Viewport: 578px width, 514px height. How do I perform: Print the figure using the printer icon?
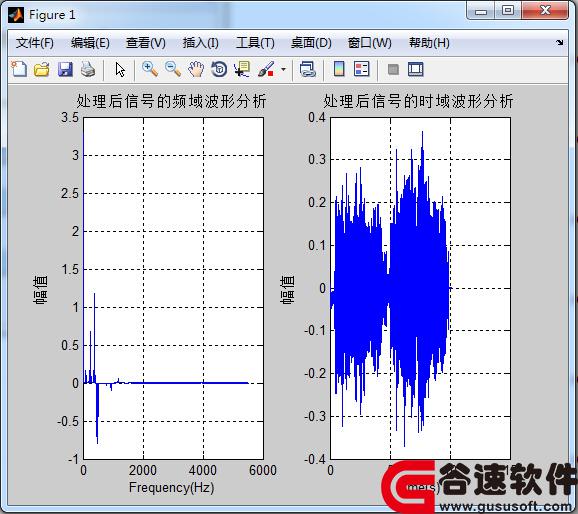88,69
